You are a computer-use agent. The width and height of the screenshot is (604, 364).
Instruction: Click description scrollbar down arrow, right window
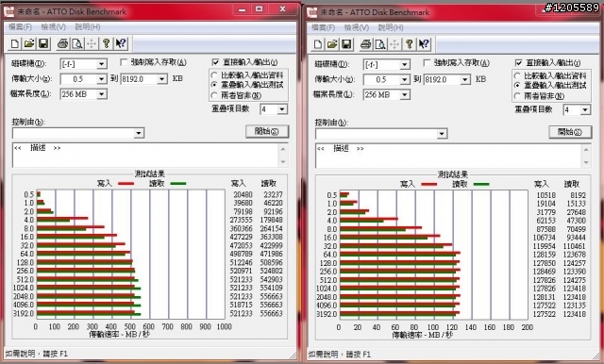[587, 163]
